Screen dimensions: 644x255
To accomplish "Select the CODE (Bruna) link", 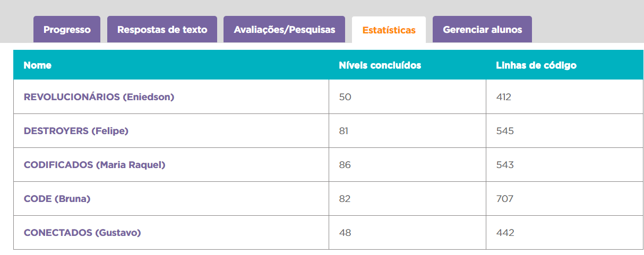I will click(57, 199).
